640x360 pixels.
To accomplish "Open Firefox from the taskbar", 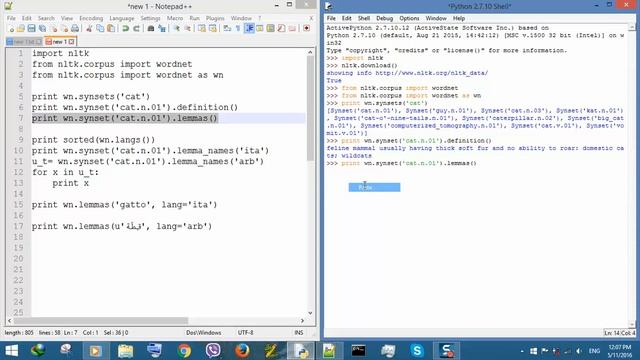I will click(x=242, y=351).
